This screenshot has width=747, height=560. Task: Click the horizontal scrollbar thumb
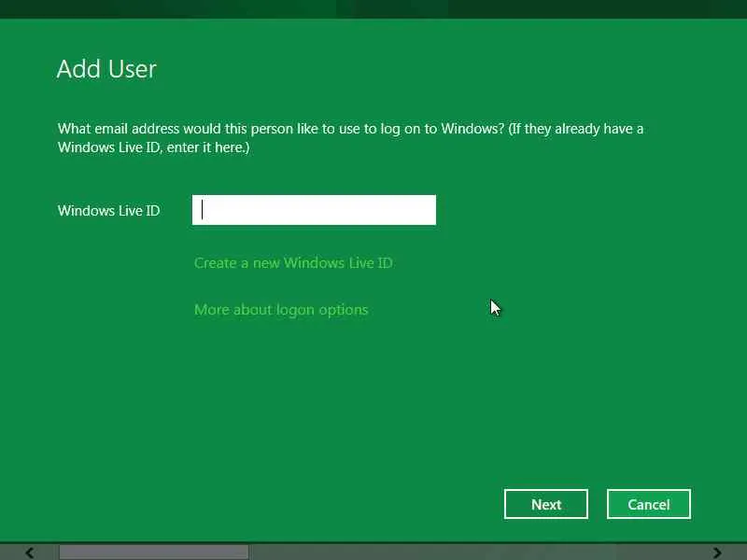154,553
